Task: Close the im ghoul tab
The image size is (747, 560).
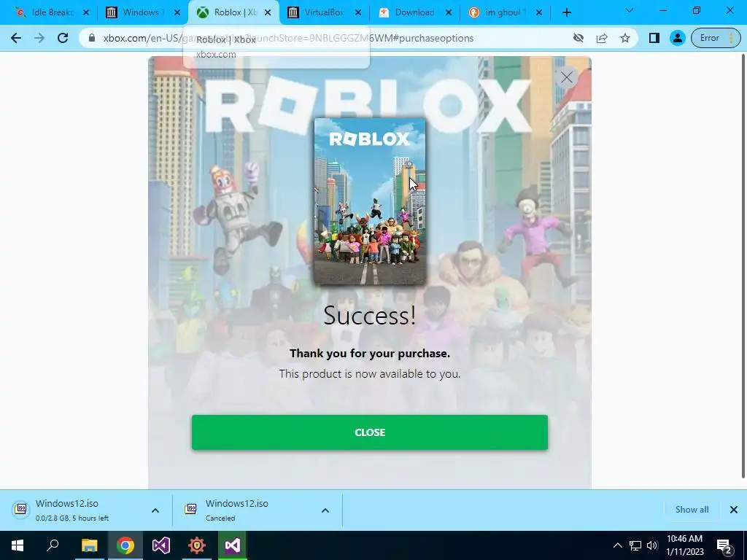Action: (539, 12)
